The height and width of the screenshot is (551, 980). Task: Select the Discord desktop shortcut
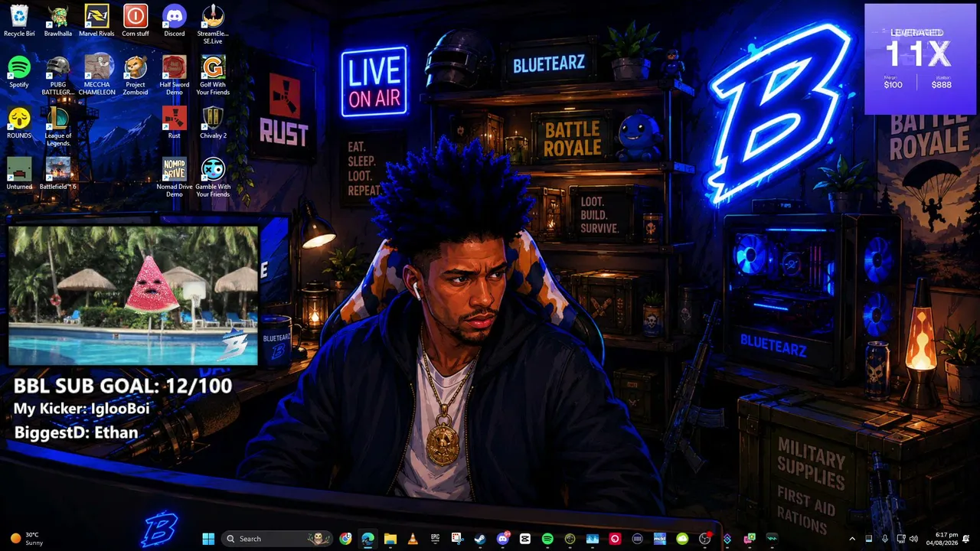coord(175,21)
